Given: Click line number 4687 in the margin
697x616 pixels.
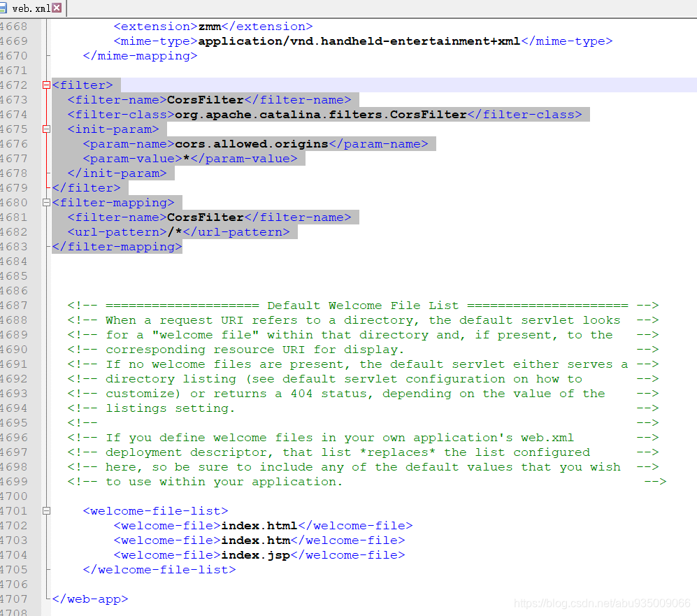Looking at the screenshot, I should tap(14, 306).
